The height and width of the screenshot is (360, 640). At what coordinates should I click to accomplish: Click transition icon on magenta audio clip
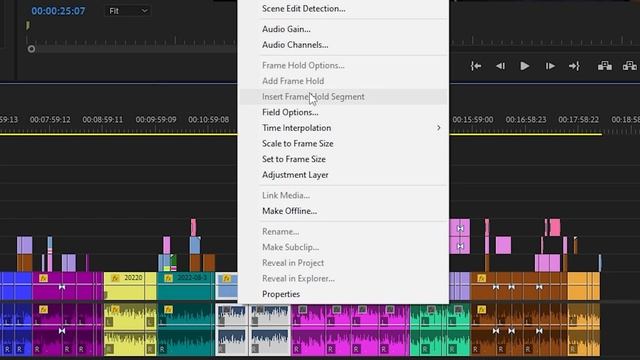(62, 331)
